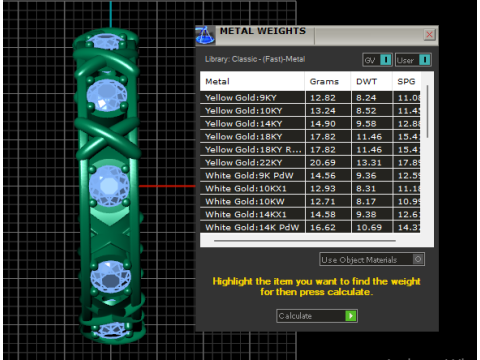Click the 10.69 DWT value
Viewport: 480px width, 360px height.
tap(369, 227)
